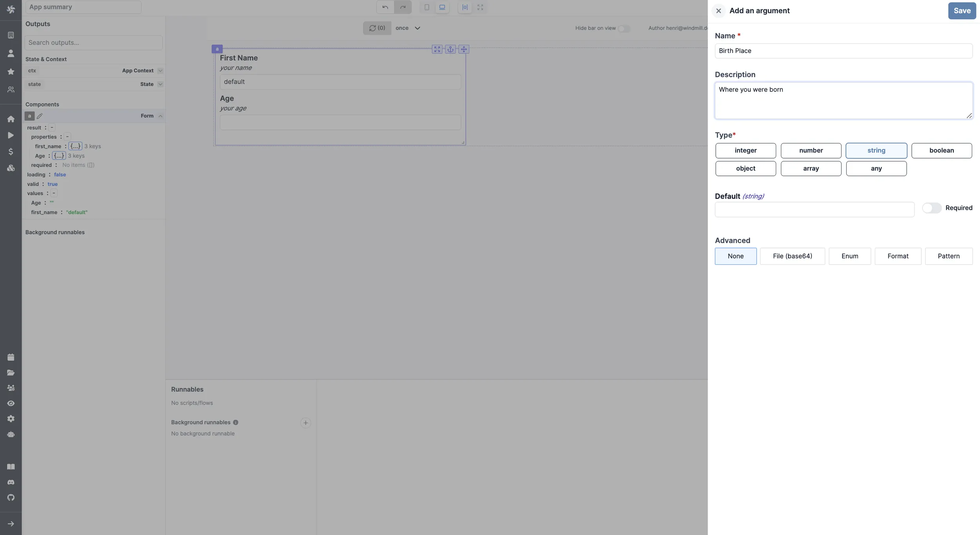This screenshot has height=535, width=980.
Task: Open the GitHub icon in sidebar
Action: (11, 498)
